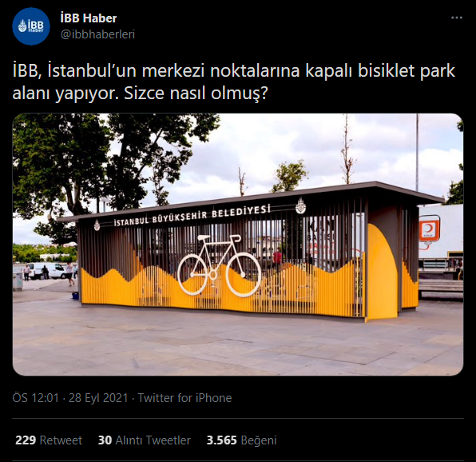The height and width of the screenshot is (462, 476).
Task: Click the white bicycle emblem in the photo
Action: (219, 265)
